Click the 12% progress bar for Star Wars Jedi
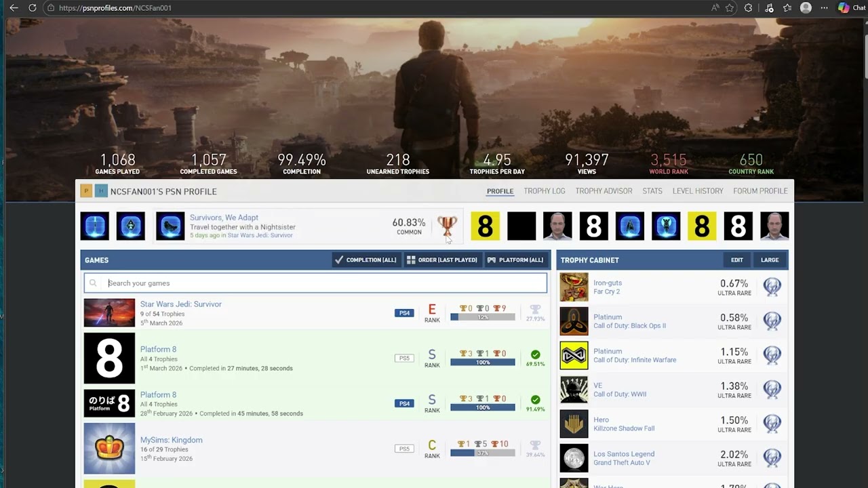This screenshot has height=488, width=868. click(x=483, y=317)
